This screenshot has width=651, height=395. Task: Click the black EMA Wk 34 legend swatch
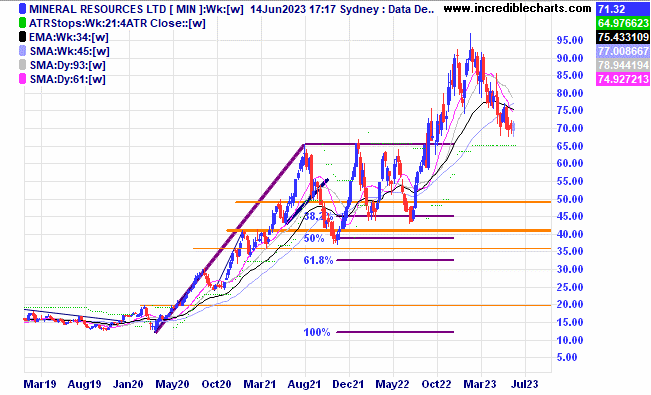click(x=22, y=37)
